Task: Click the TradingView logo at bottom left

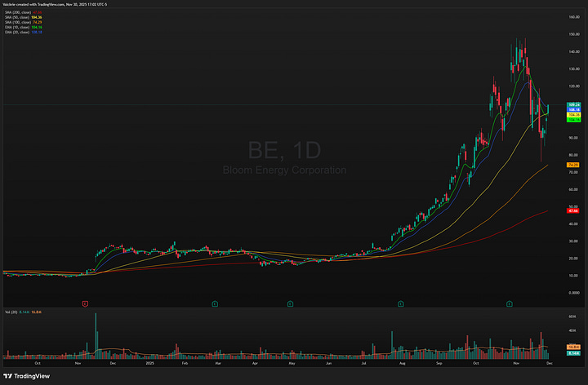Action: tap(26, 376)
